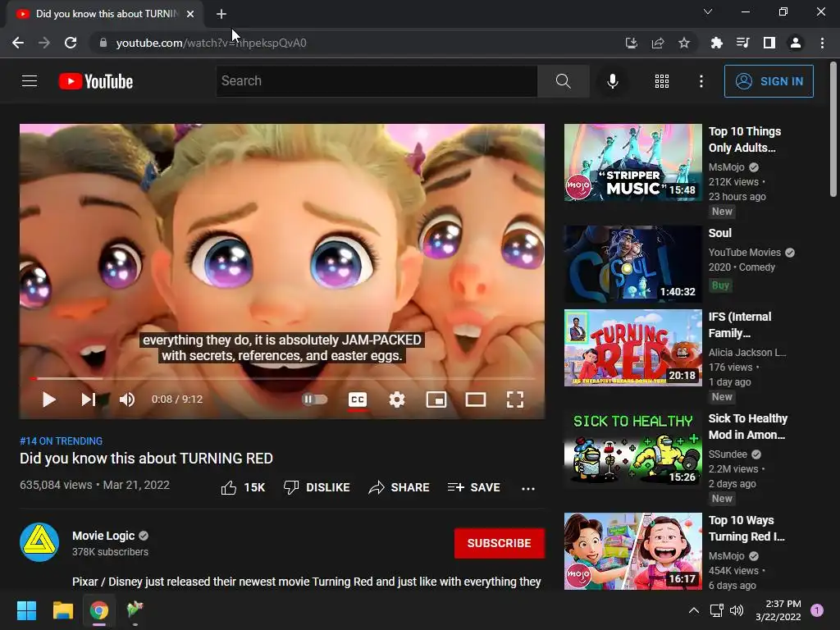Seek along the video progress bar
Viewport: 840px width, 630px height.
pyautogui.click(x=282, y=378)
